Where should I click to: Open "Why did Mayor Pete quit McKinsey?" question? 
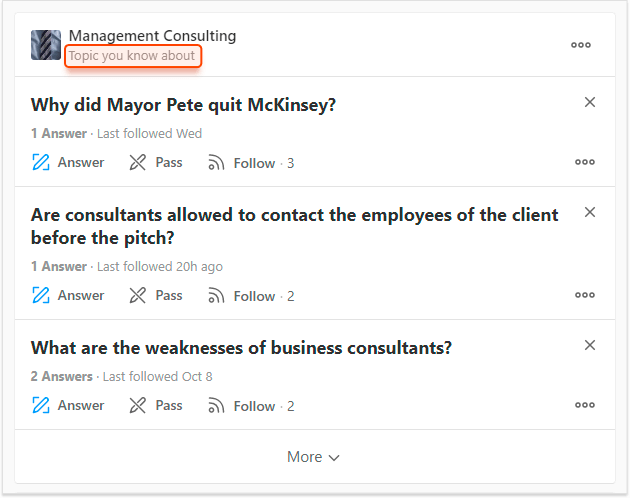pos(183,105)
